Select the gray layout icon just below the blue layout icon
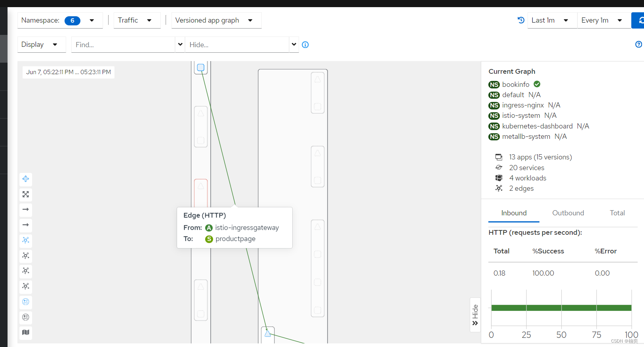The image size is (644, 347). click(26, 256)
